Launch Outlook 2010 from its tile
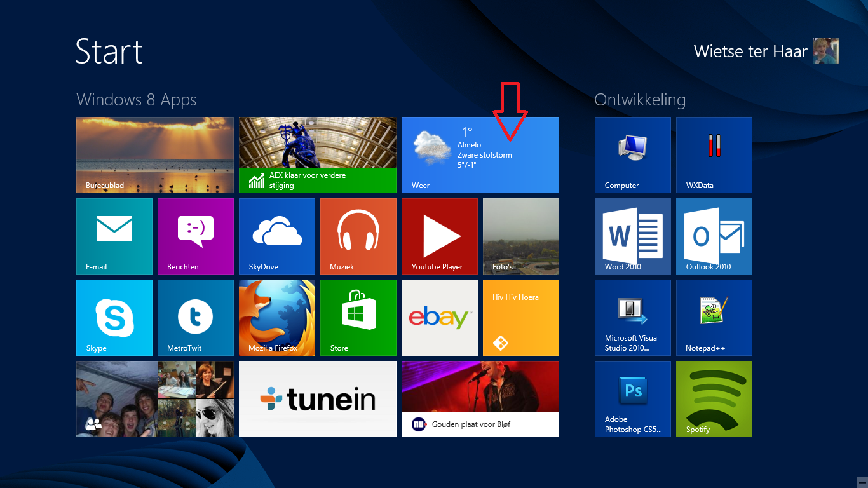The width and height of the screenshot is (868, 488). 714,236
